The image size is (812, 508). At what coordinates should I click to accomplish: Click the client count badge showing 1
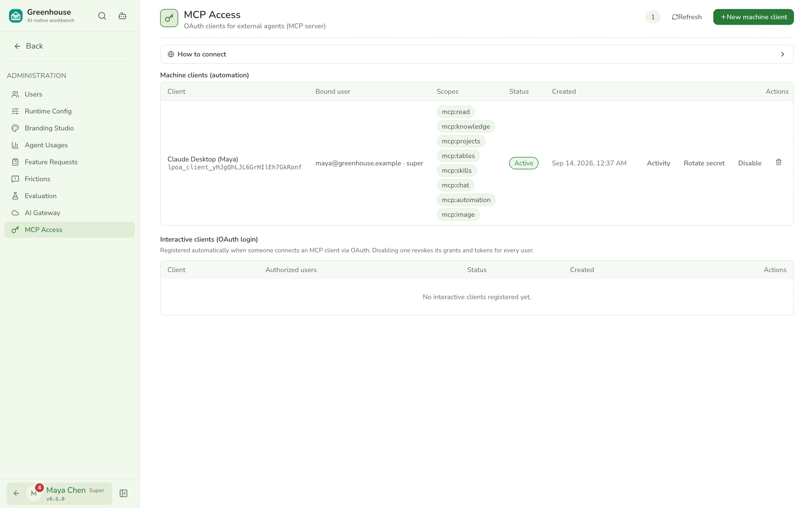[653, 17]
